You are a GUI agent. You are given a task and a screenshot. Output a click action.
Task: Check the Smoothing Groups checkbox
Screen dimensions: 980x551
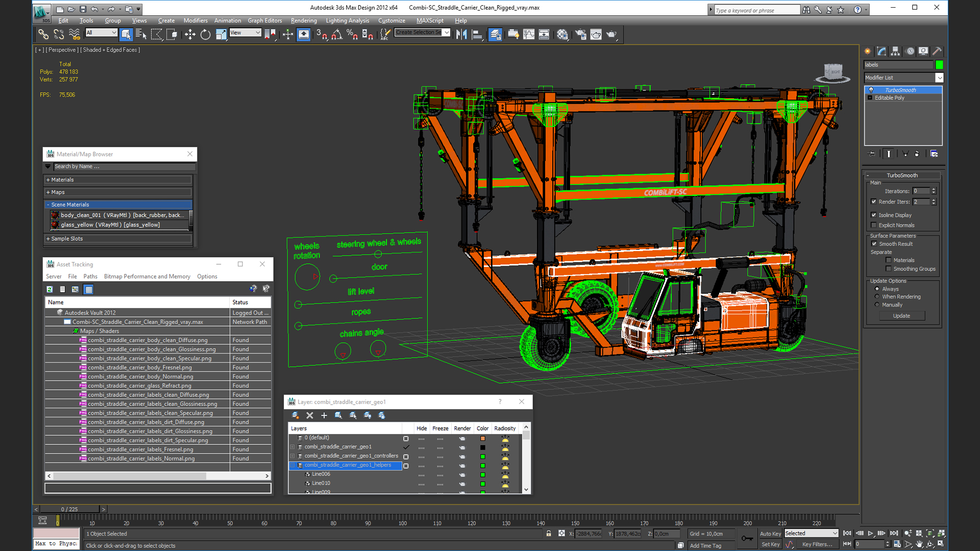point(889,269)
